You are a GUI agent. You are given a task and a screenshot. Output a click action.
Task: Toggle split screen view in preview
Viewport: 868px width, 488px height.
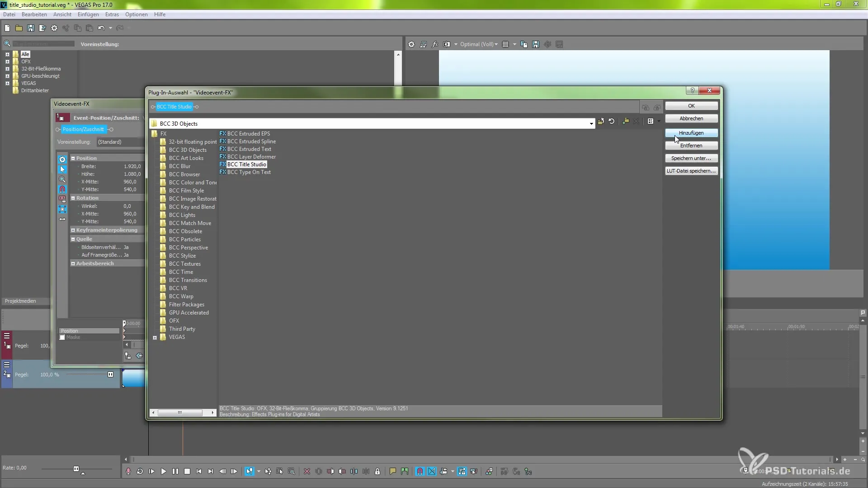pos(447,44)
